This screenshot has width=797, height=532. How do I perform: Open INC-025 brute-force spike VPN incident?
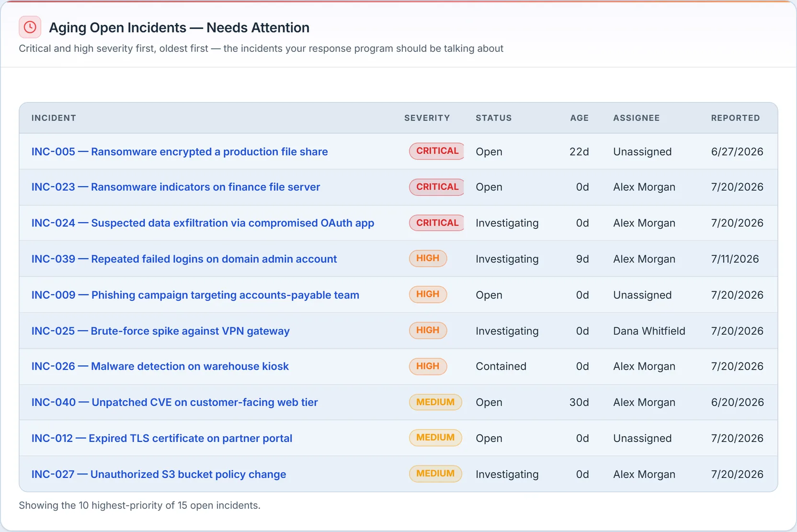pos(160,331)
